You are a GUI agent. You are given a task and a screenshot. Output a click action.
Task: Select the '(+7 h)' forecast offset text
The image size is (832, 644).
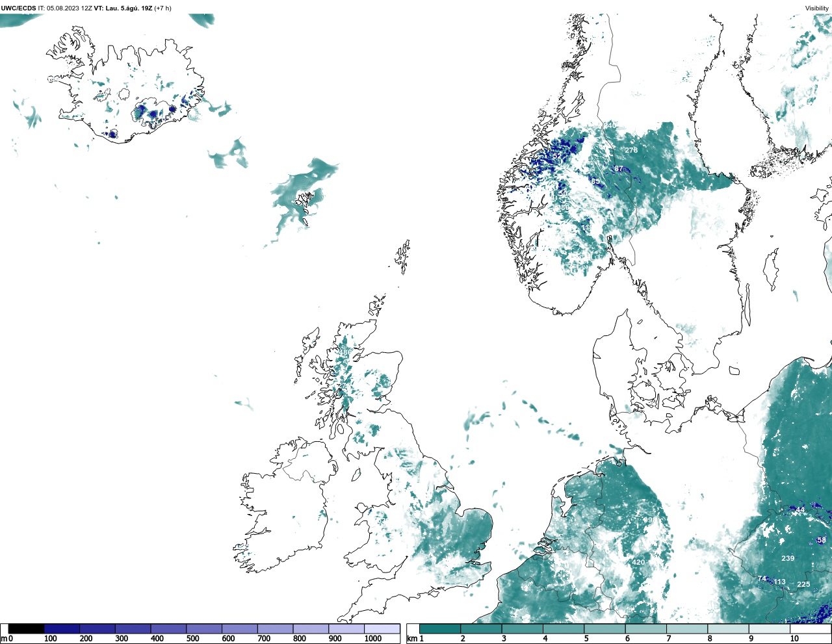(x=162, y=8)
